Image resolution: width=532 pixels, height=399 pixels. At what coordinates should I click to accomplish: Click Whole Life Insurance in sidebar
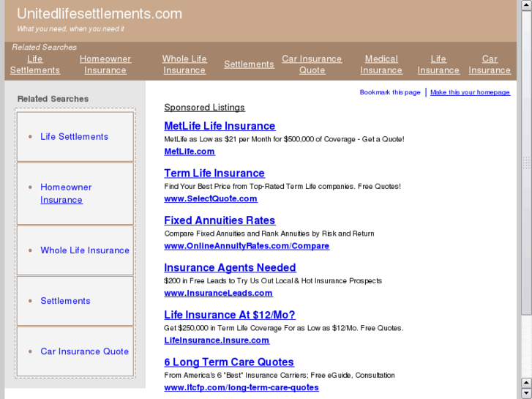click(x=85, y=250)
